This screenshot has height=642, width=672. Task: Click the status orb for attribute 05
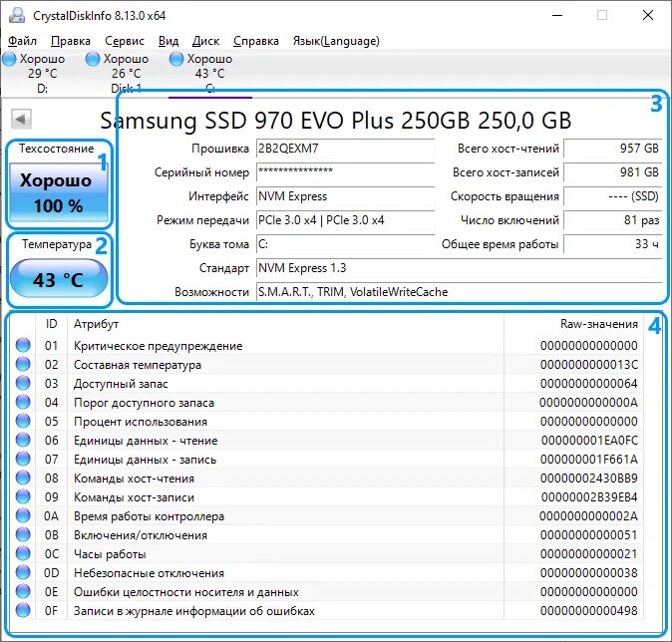point(23,421)
